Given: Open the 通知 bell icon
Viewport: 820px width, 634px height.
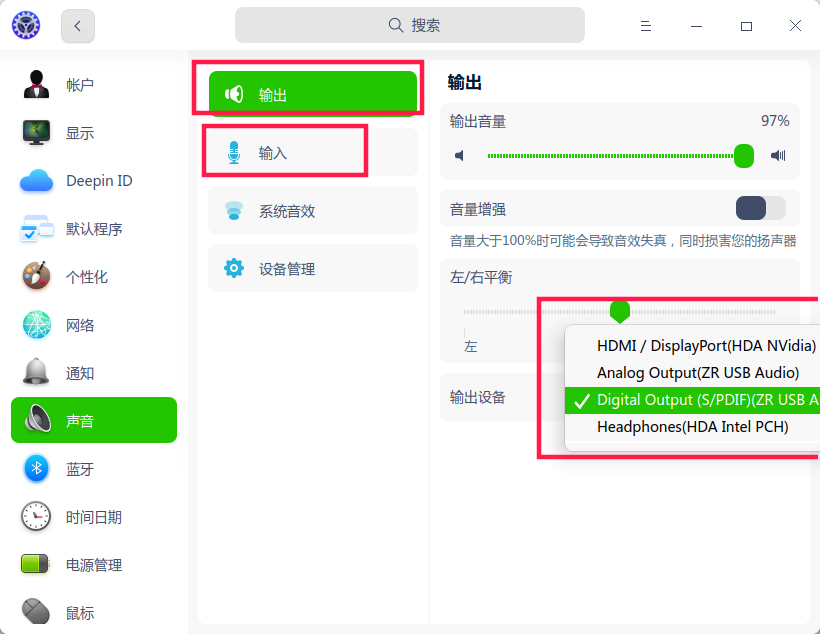Looking at the screenshot, I should (x=36, y=372).
